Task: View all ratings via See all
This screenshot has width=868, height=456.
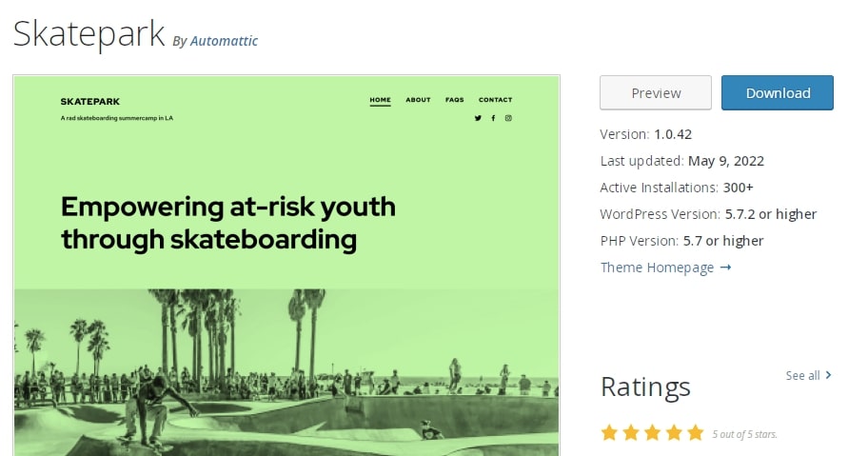Action: [x=802, y=375]
